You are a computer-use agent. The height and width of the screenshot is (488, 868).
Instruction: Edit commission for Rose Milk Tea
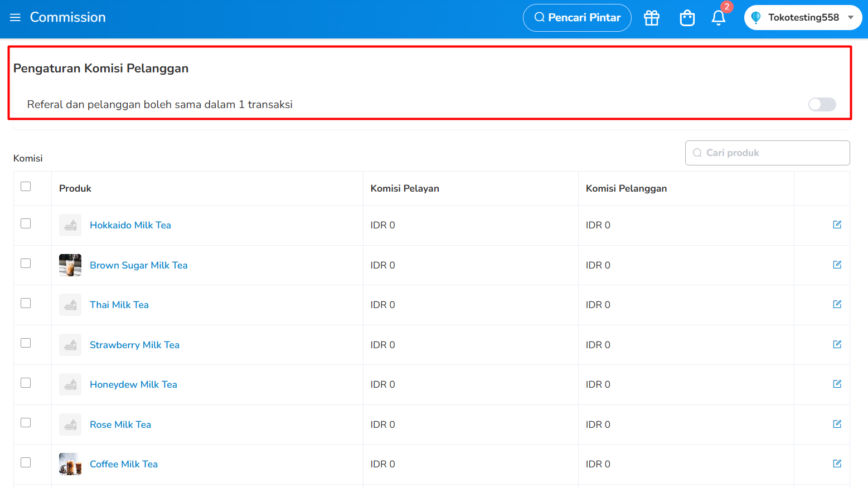click(x=837, y=424)
